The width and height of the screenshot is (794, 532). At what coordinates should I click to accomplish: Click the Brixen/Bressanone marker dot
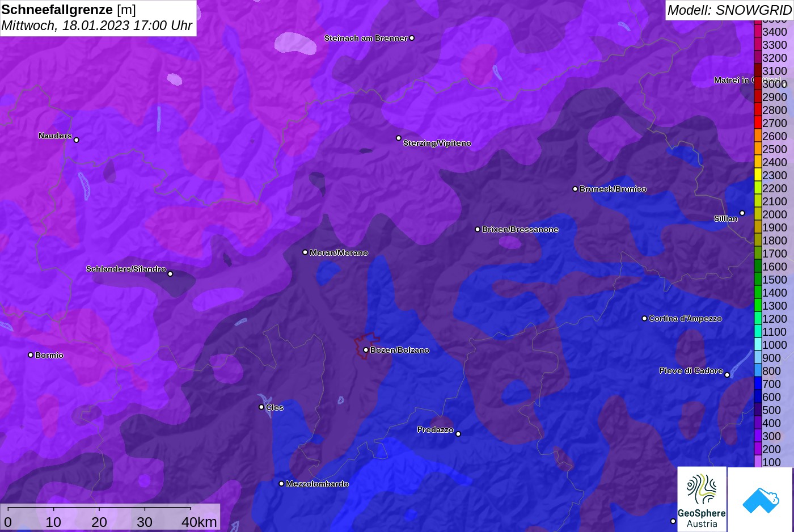(478, 229)
